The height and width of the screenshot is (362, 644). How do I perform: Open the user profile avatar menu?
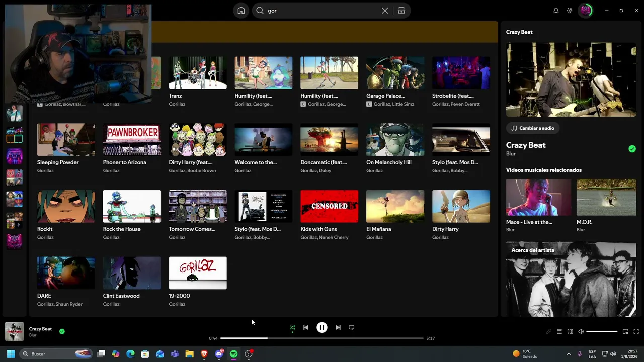[586, 11]
